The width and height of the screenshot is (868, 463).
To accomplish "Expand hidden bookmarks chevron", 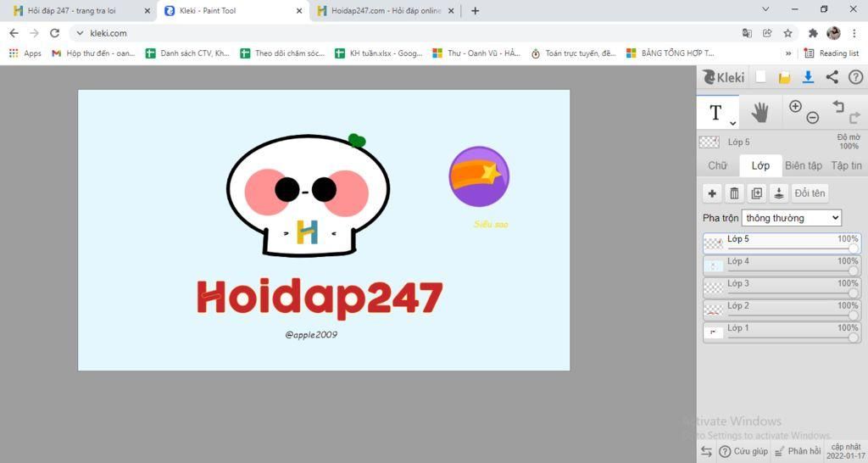I will [x=788, y=53].
